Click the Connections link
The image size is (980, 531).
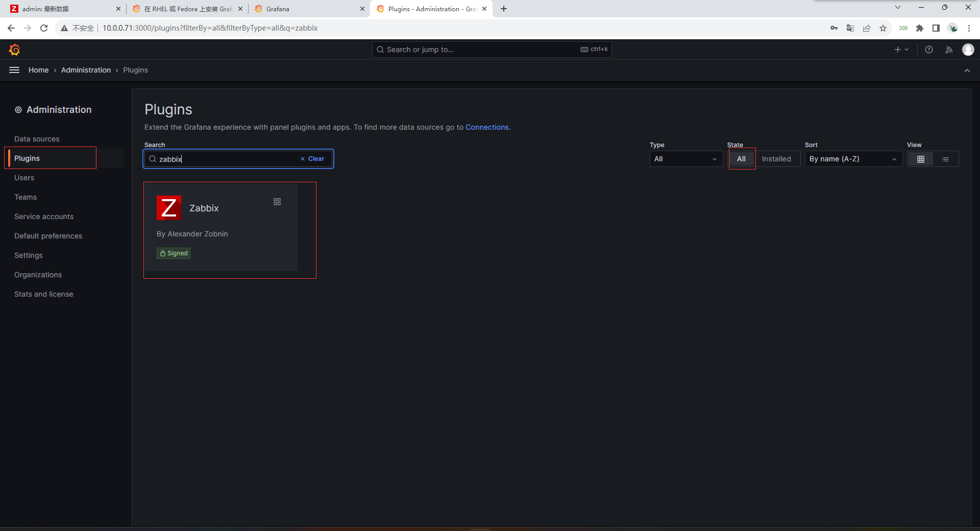[x=487, y=127]
